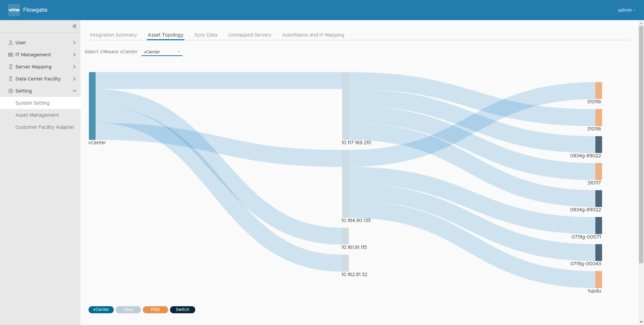Viewport: 644px width, 325px height.
Task: Click the 0719g-00043 label text
Action: coord(586,264)
